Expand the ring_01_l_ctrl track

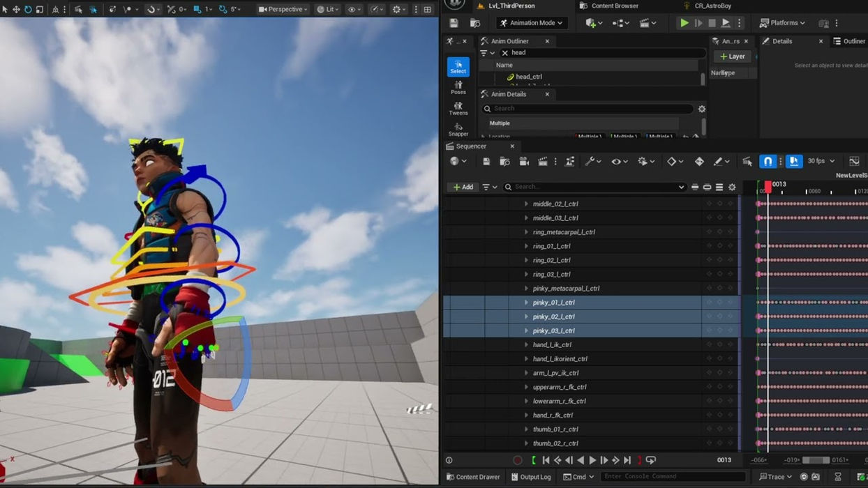tap(526, 246)
